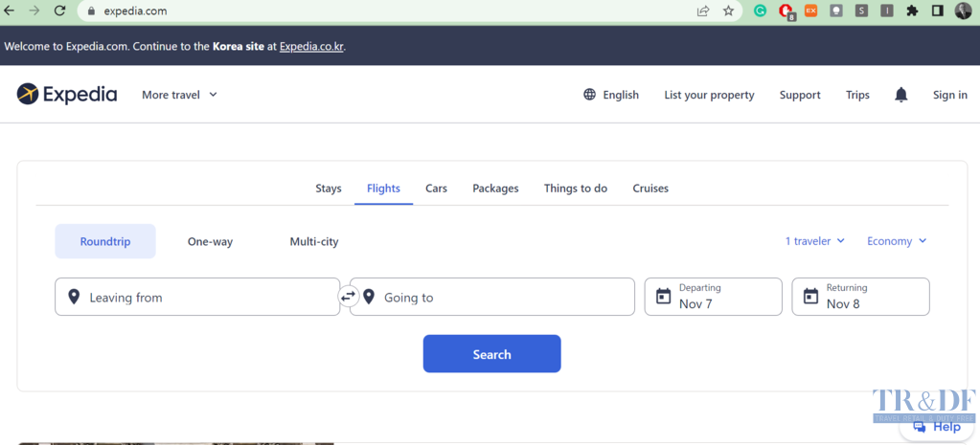Click the globe language icon
This screenshot has height=445, width=980.
point(589,95)
